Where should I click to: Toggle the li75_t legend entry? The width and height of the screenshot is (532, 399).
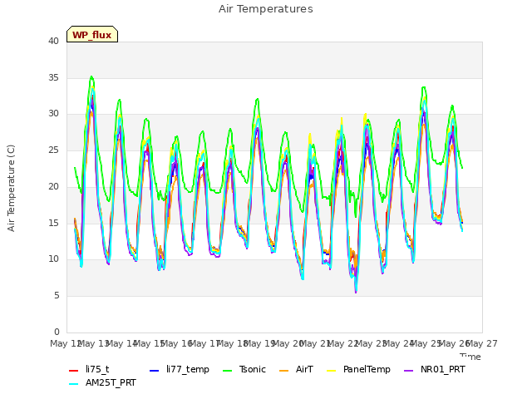coord(89,369)
